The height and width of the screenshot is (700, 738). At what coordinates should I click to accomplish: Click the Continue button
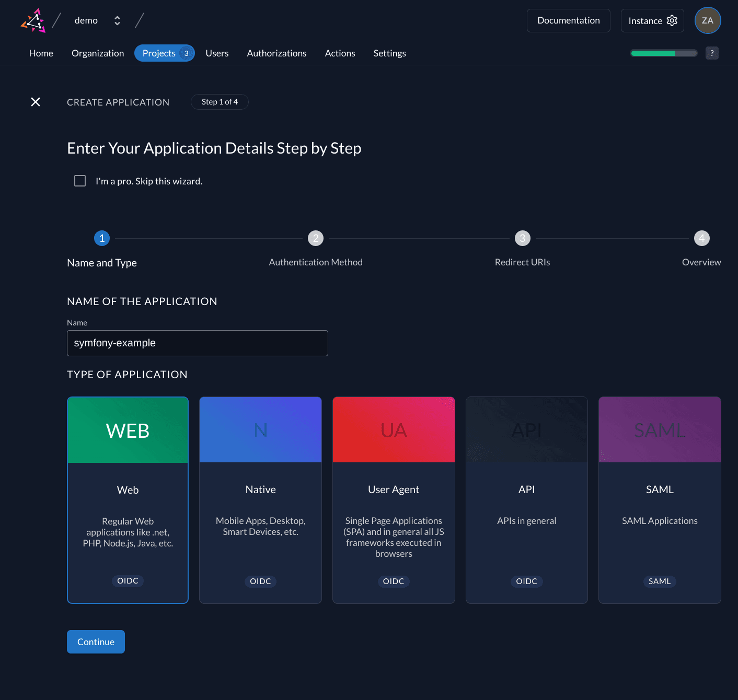pyautogui.click(x=96, y=641)
